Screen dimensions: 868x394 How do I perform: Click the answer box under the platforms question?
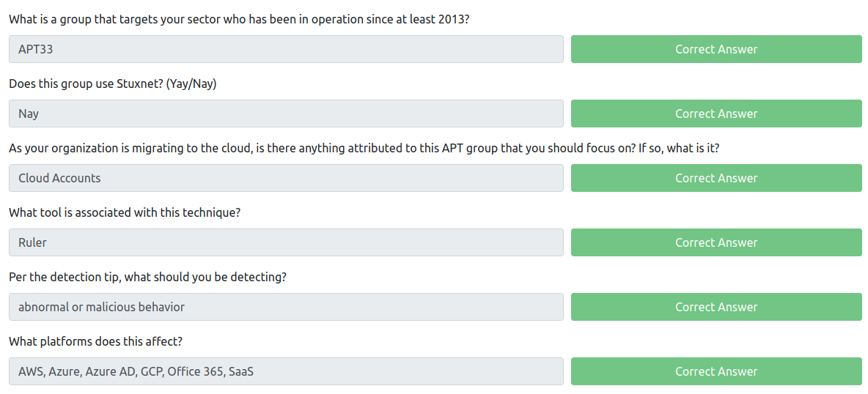pos(286,371)
